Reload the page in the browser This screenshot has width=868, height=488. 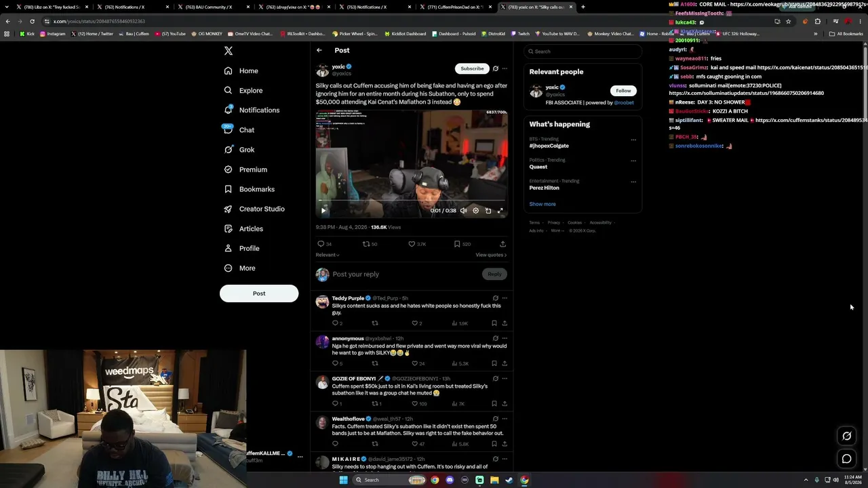click(x=32, y=21)
